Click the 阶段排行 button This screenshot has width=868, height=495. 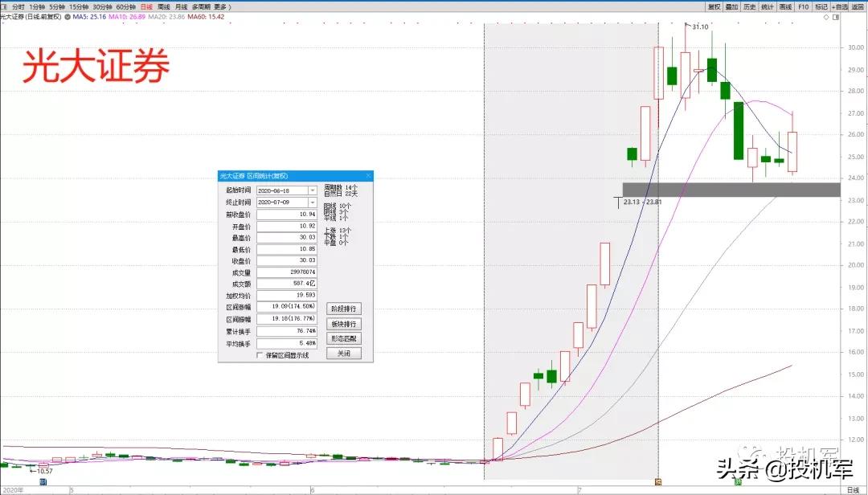pos(344,309)
